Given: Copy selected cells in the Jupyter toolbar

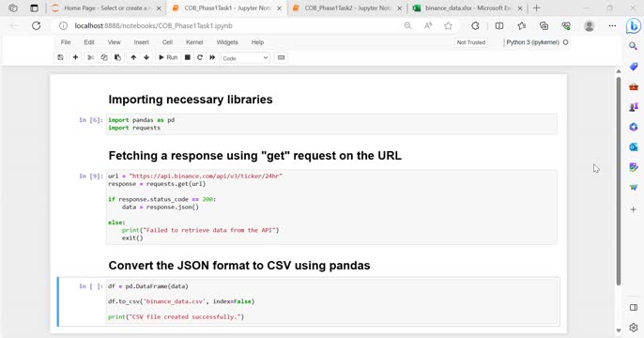Looking at the screenshot, I should click(104, 57).
